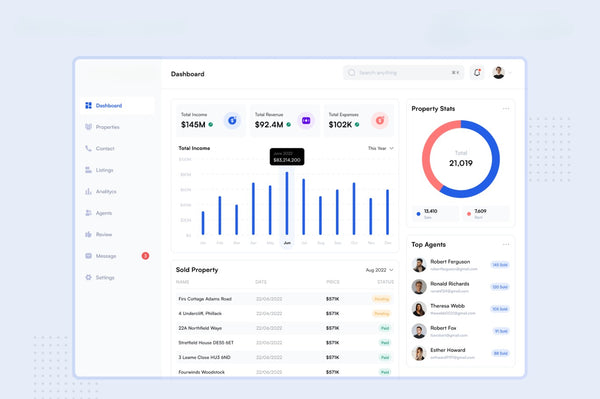Click the Pending badge for 4 Undercliff, Phillack

click(381, 313)
